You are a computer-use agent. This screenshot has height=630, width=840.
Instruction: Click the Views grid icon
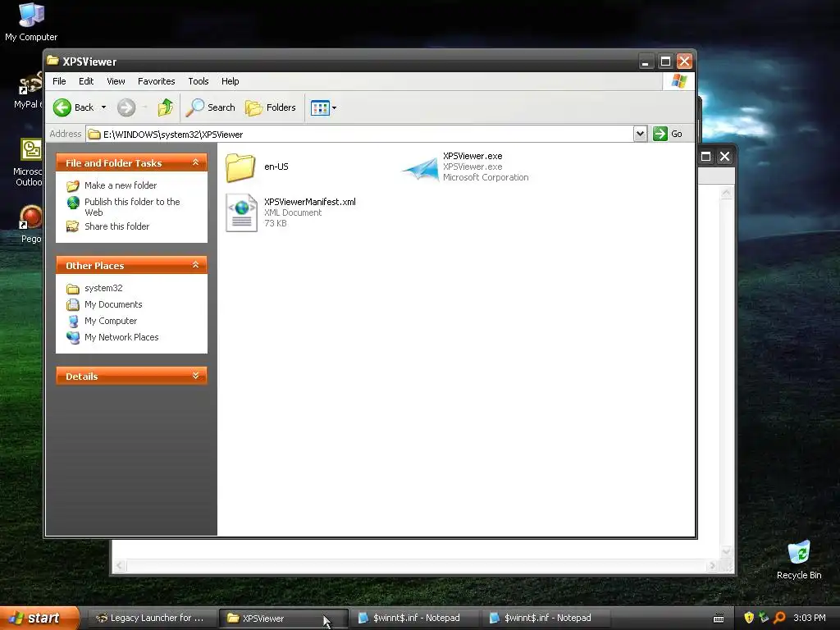coord(320,107)
